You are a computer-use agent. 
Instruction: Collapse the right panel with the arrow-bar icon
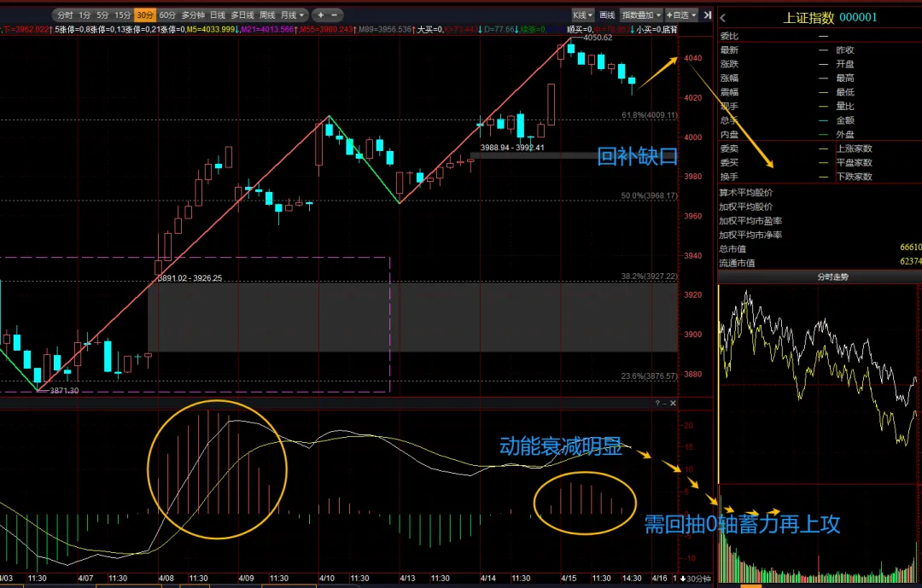(x=708, y=15)
